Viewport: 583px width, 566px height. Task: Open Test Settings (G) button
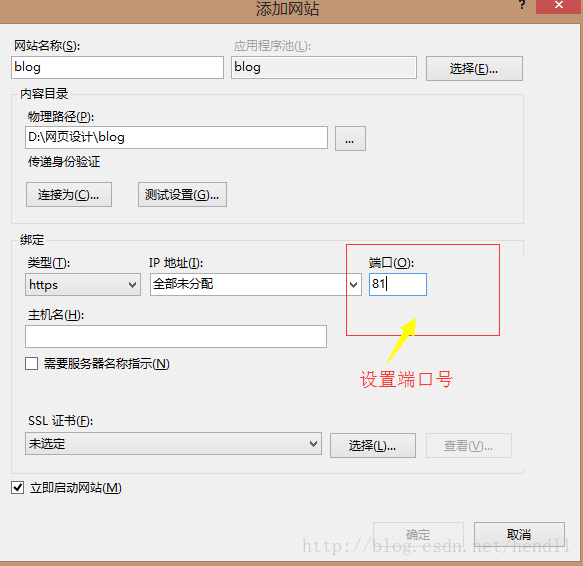pyautogui.click(x=182, y=194)
